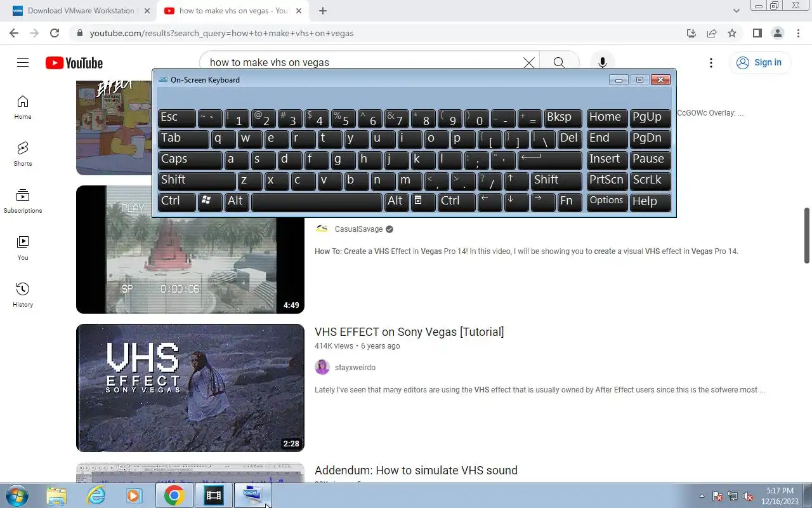This screenshot has width=812, height=508.
Task: Click the Sign in button
Action: tap(759, 62)
